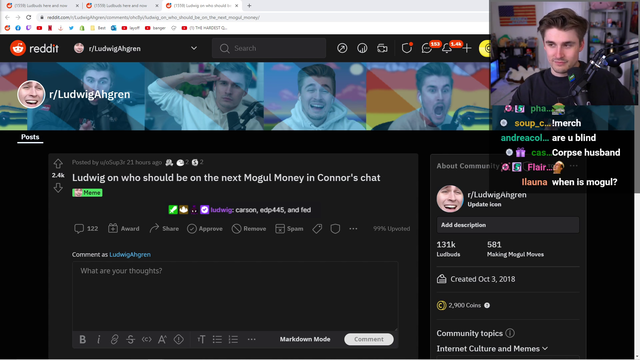Screen dimensions: 640x360
Task: Close the first Ludbuds browser tab
Action: pos(77,6)
